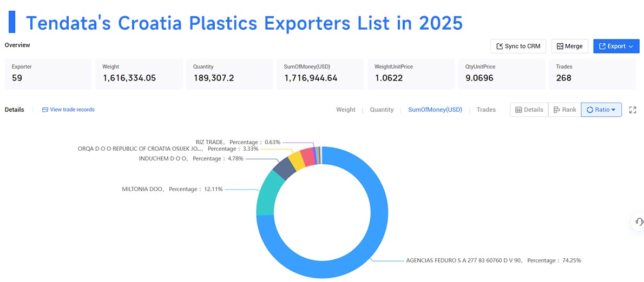Select the SumOfMoney(USD) metric
Viewport: 644px width, 282px height.
point(435,110)
